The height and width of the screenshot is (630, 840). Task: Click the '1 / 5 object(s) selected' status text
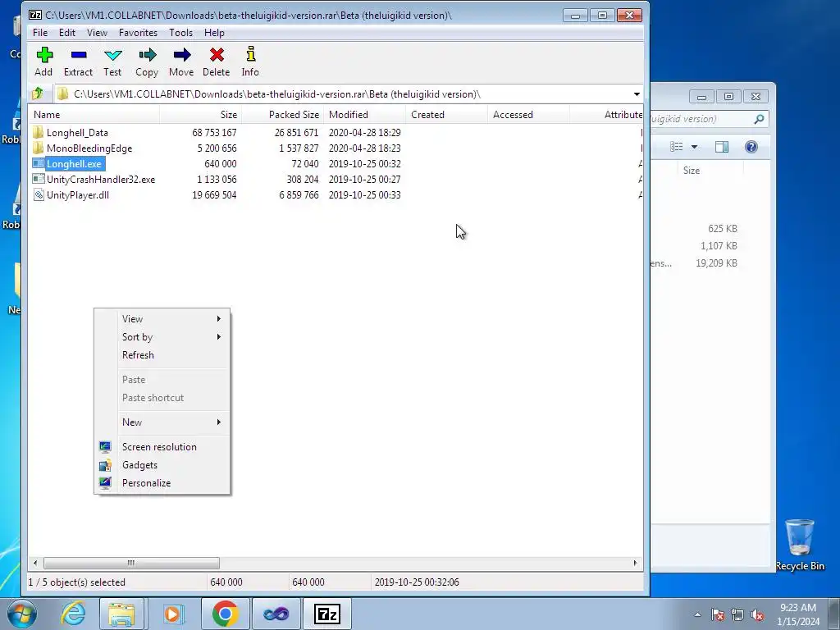point(76,582)
